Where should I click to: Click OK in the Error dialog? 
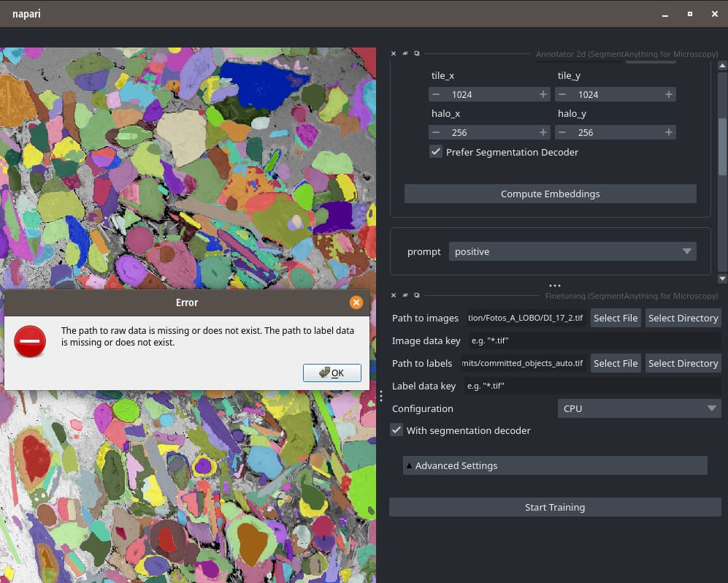pos(332,373)
